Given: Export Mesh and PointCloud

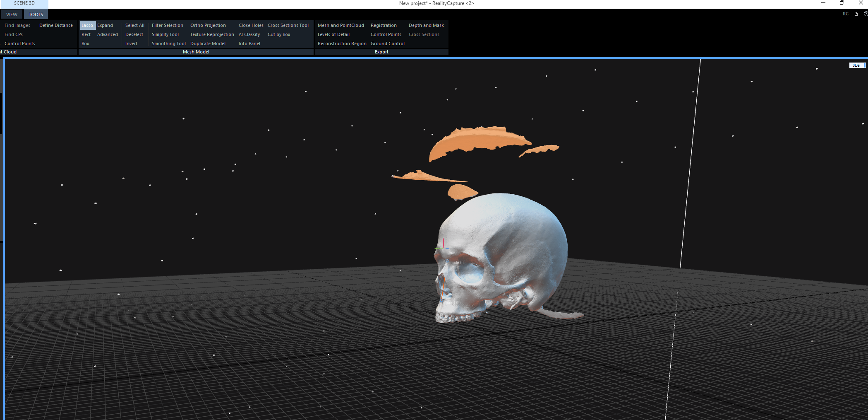Looking at the screenshot, I should pyautogui.click(x=340, y=25).
